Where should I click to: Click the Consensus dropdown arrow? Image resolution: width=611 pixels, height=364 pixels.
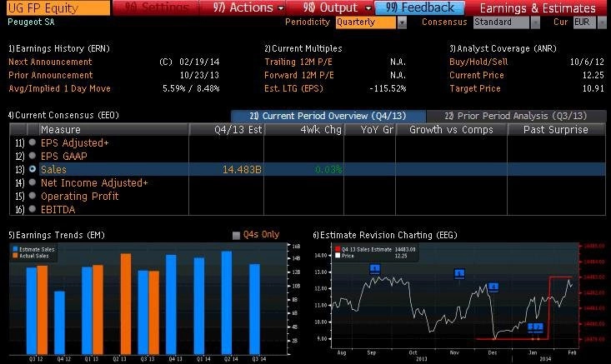[x=535, y=22]
